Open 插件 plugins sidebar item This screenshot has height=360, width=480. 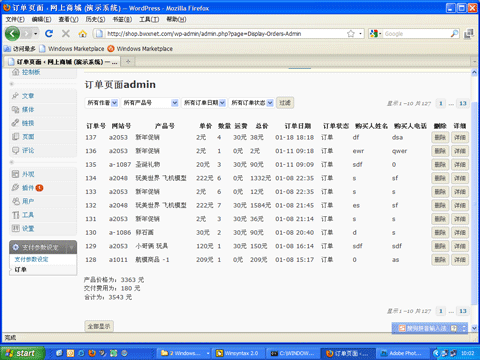click(x=28, y=188)
